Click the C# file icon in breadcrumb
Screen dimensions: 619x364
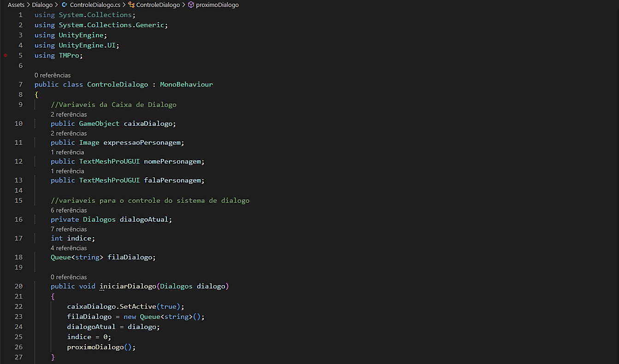point(64,5)
